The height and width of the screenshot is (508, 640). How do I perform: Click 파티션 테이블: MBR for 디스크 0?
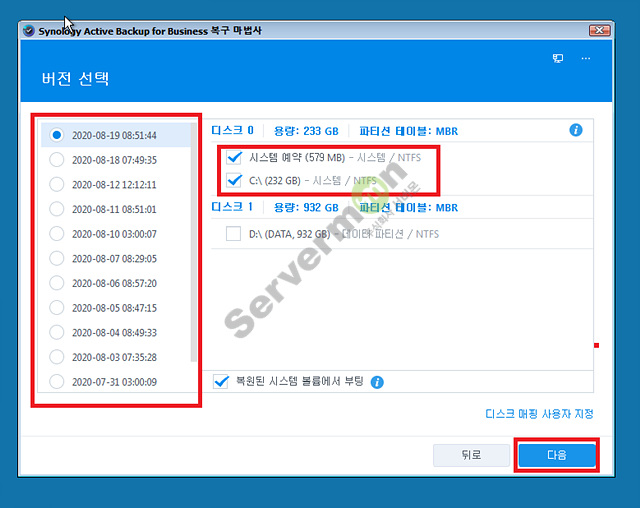point(409,131)
